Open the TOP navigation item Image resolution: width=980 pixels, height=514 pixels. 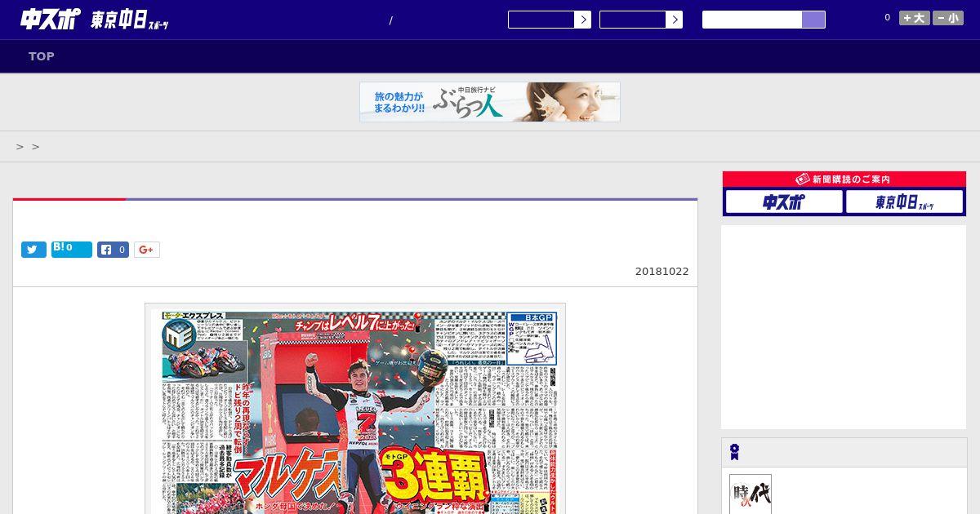[42, 56]
